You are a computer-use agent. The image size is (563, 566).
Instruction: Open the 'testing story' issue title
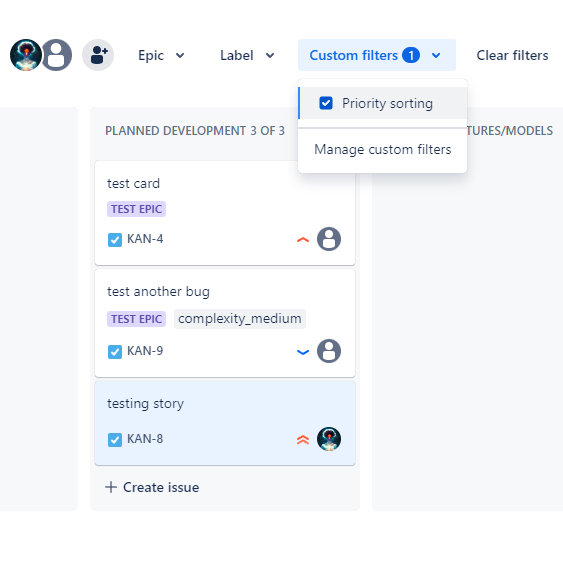[x=145, y=404]
